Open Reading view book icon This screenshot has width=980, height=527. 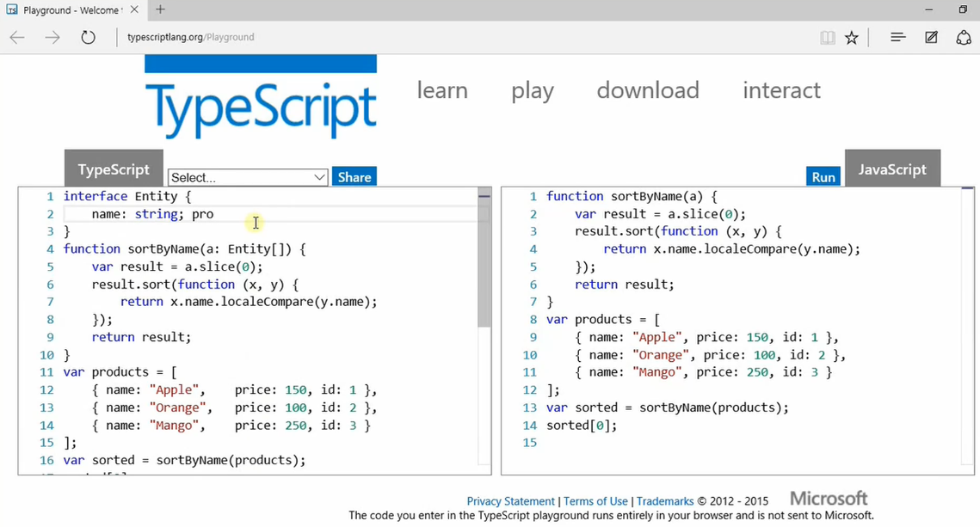point(828,38)
